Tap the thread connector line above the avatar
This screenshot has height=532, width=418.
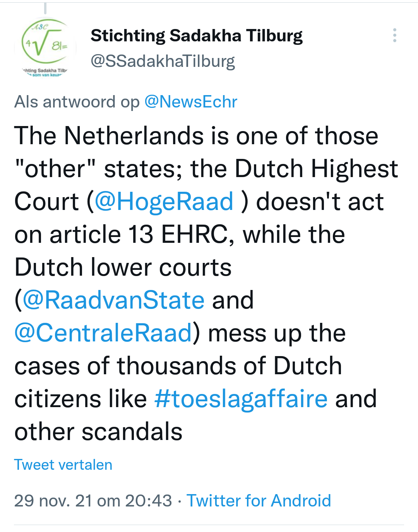pos(45,8)
